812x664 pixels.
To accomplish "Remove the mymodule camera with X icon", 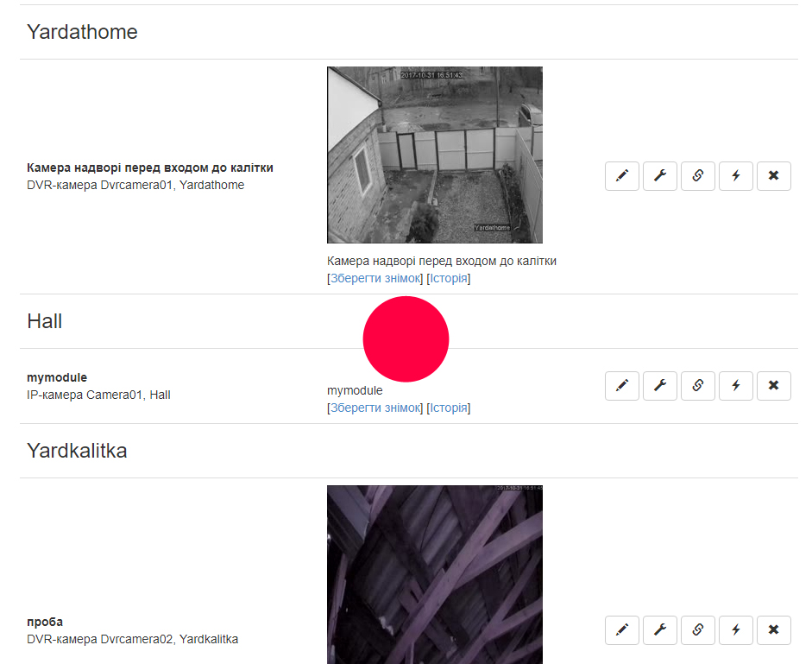I will pos(774,386).
